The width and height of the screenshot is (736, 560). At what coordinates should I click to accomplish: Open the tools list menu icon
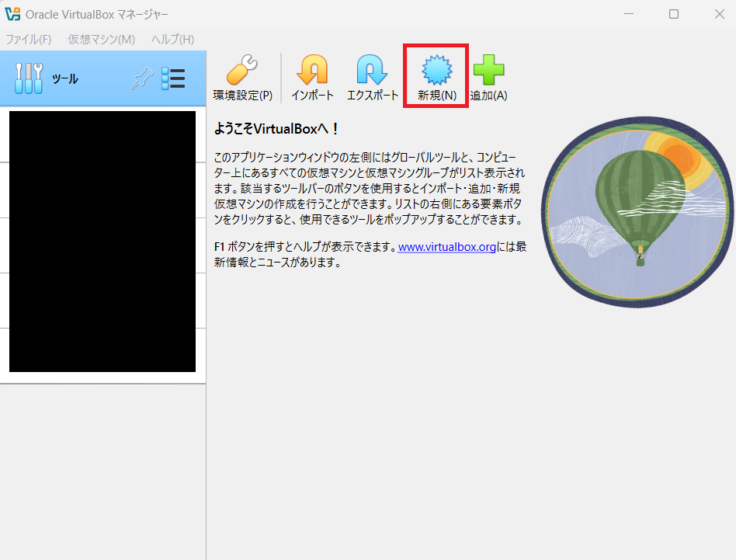[x=172, y=78]
